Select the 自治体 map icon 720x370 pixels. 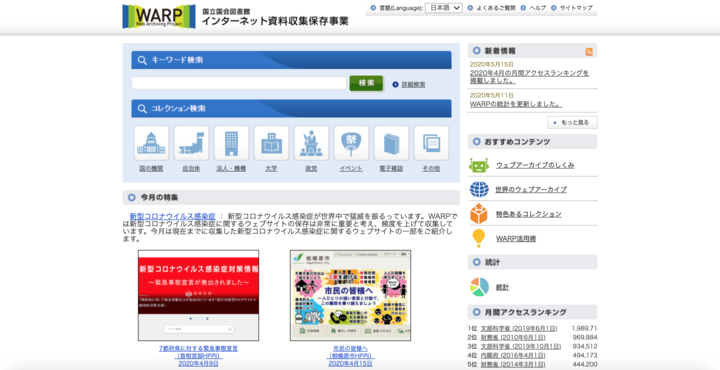point(191,143)
